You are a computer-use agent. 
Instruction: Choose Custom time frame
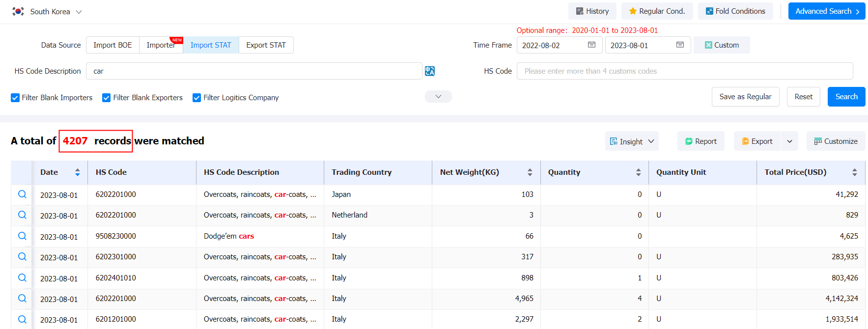pyautogui.click(x=722, y=45)
